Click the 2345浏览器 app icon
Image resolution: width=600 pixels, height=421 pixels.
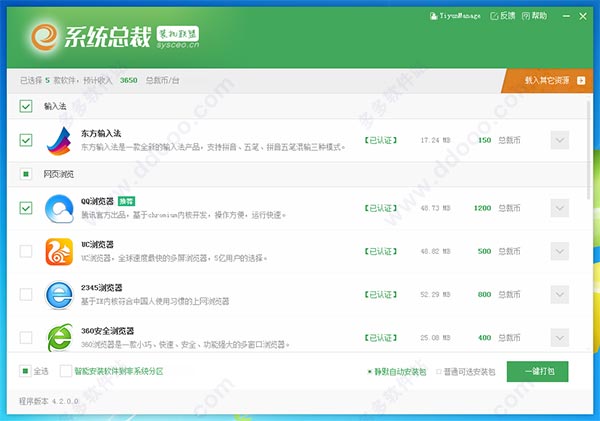pos(59,295)
